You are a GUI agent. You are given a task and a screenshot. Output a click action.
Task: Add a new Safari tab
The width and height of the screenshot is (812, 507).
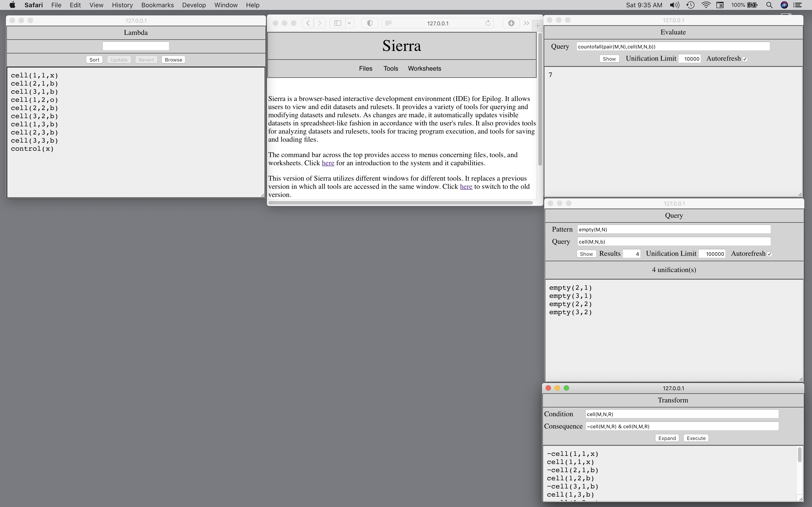coord(538,26)
